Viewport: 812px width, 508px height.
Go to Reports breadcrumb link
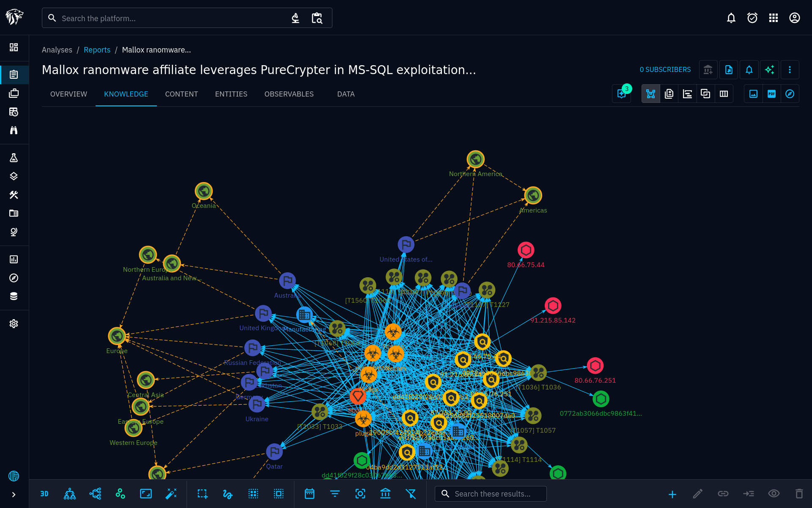(97, 50)
